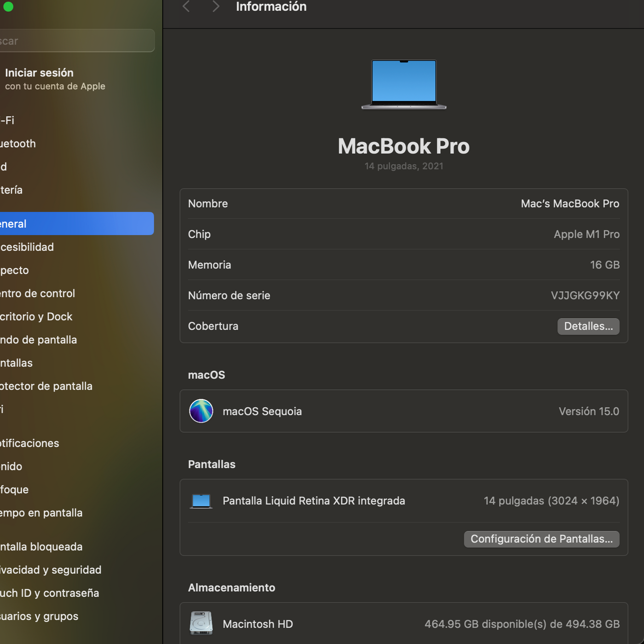
Task: Open Centro de control settings
Action: (x=37, y=293)
